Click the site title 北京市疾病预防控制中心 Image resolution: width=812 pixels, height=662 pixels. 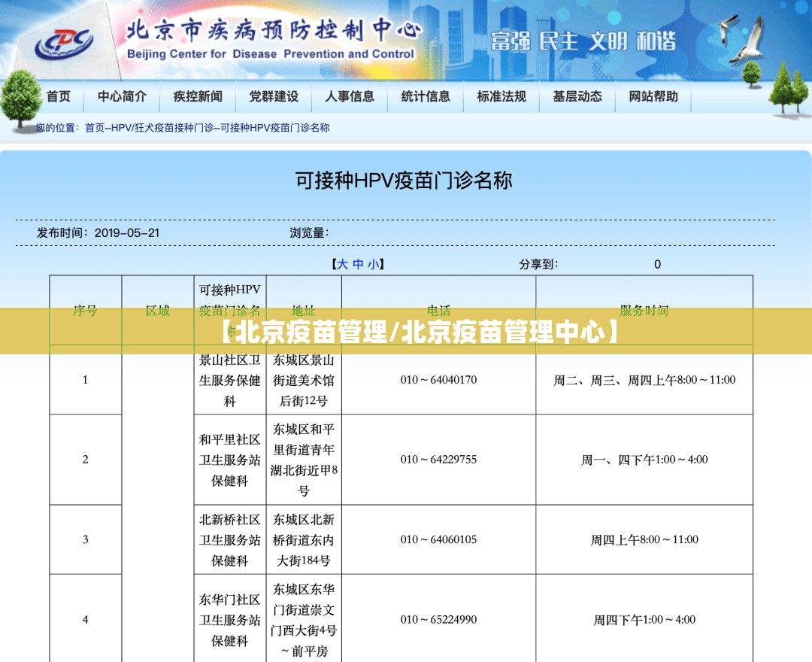point(274,30)
